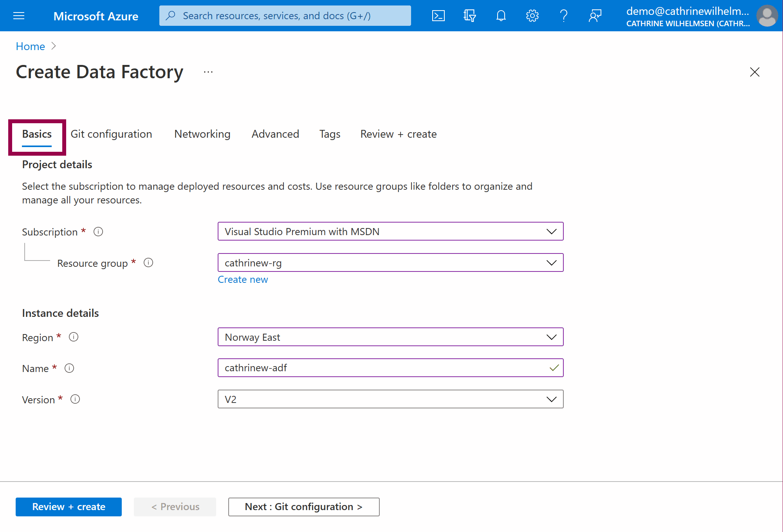Open the Directories and subscriptions filter
The image size is (783, 532).
click(x=469, y=16)
